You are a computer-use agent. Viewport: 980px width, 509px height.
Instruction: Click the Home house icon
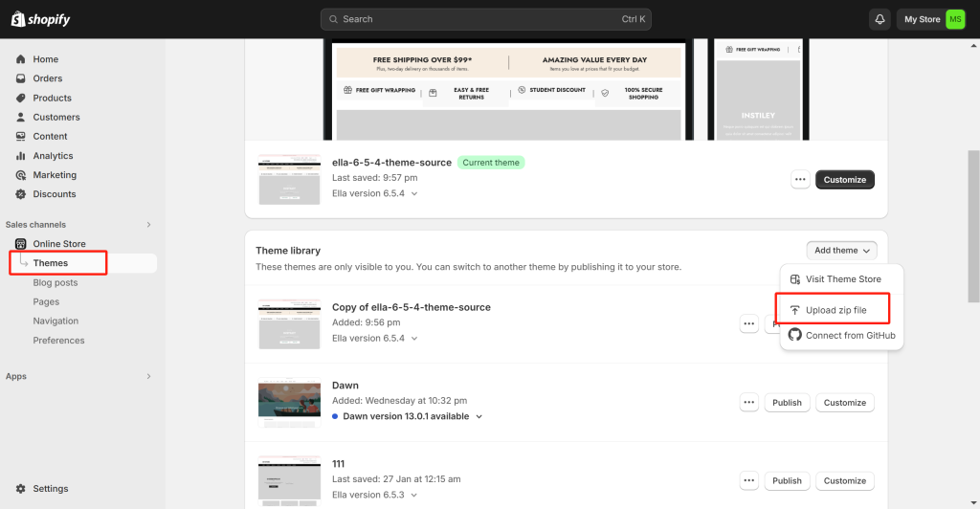[x=21, y=59]
